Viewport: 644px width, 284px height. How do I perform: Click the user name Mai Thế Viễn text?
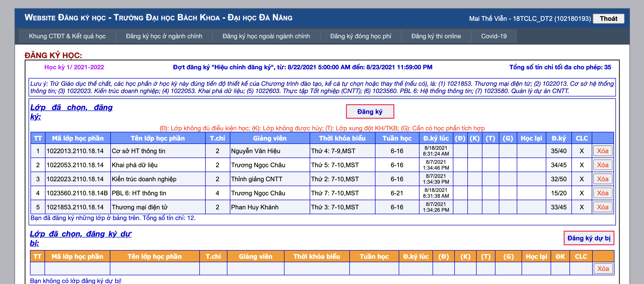coord(488,18)
